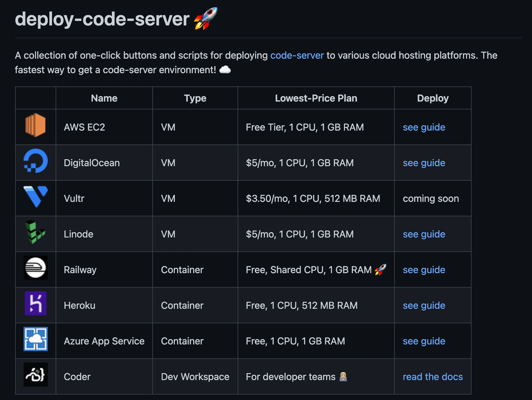Click the 'Azure App Service' name cell
532x400 pixels.
pos(104,341)
